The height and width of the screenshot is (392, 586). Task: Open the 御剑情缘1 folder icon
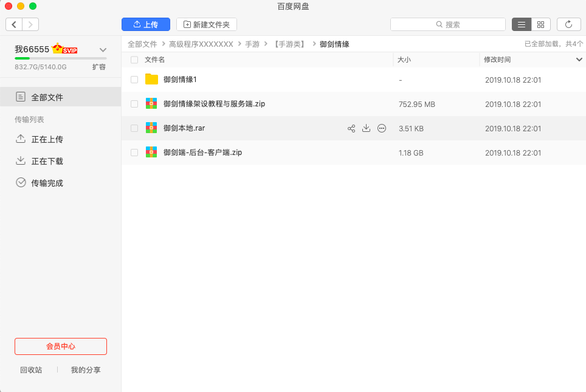pyautogui.click(x=151, y=80)
